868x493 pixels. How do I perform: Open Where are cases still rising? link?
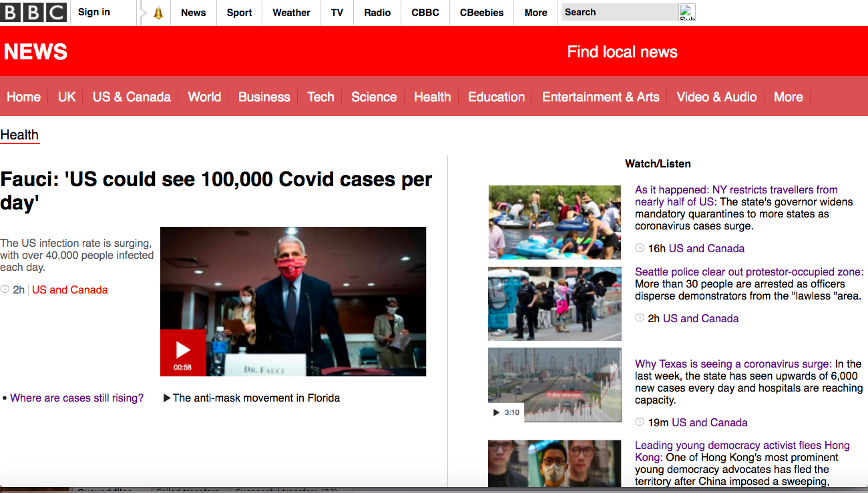[77, 398]
